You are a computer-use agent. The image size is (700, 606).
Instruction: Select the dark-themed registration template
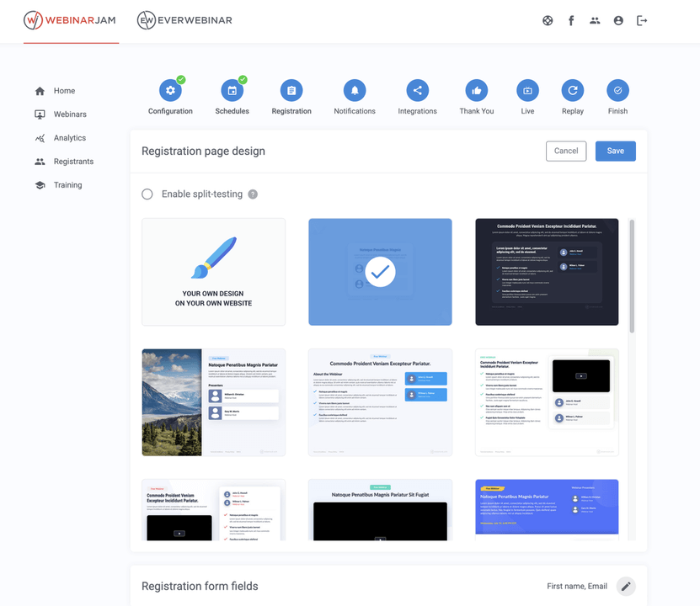click(547, 271)
